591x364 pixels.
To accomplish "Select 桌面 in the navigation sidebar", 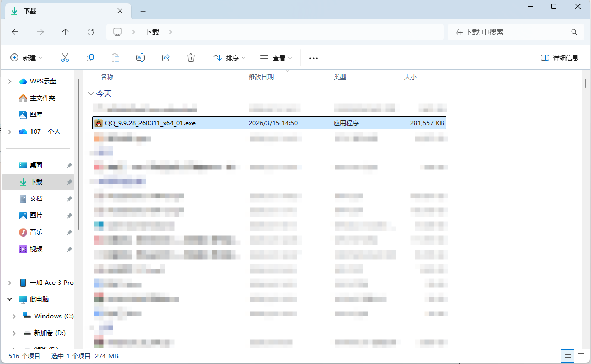I will 36,165.
